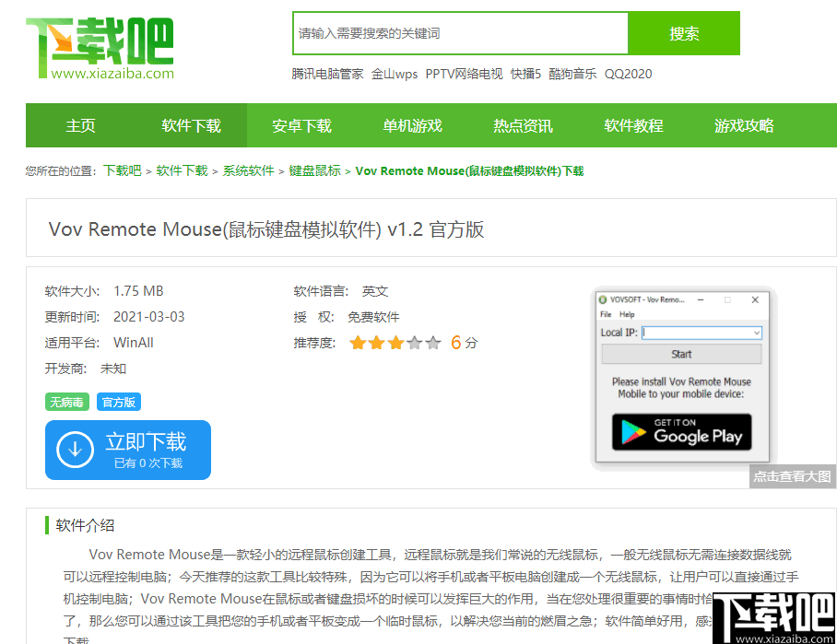Screen dimensions: 837x644
Task: Select the 单机游戏 navigation tab
Action: (412, 125)
